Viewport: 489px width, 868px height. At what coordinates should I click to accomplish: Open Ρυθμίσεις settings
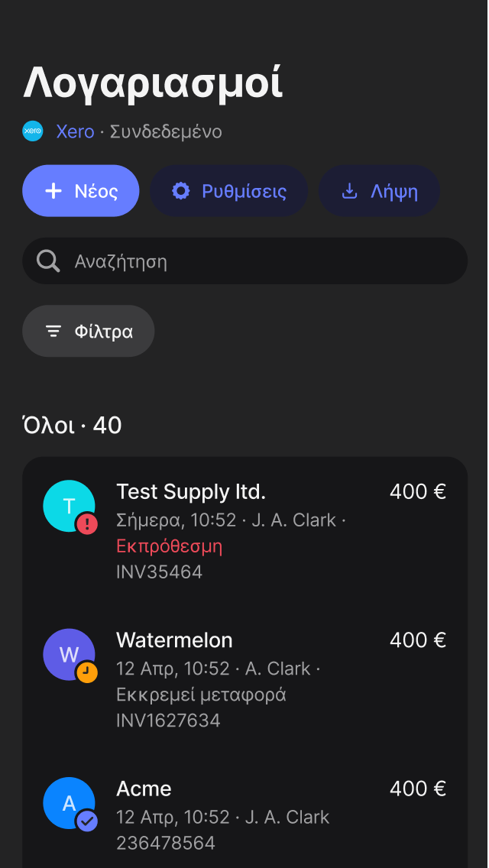click(228, 191)
